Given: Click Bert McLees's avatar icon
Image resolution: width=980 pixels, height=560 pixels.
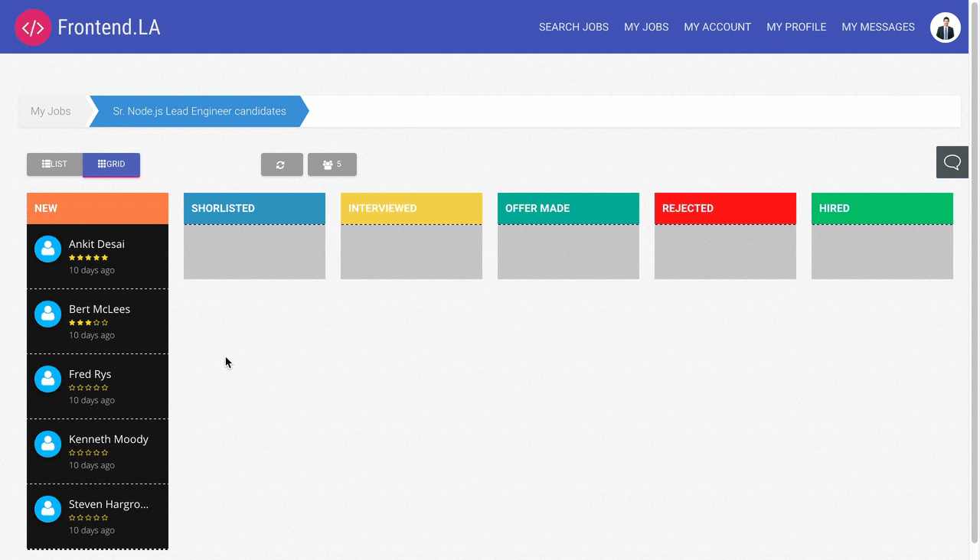Looking at the screenshot, I should pyautogui.click(x=47, y=314).
